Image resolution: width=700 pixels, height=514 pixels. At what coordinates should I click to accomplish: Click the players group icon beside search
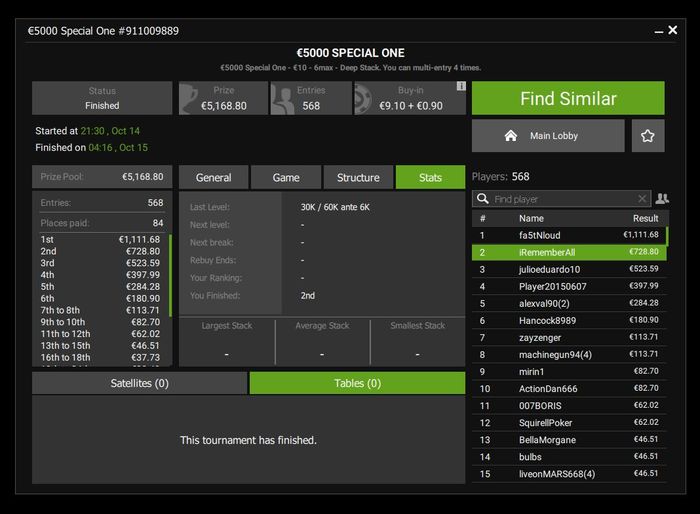tap(662, 199)
